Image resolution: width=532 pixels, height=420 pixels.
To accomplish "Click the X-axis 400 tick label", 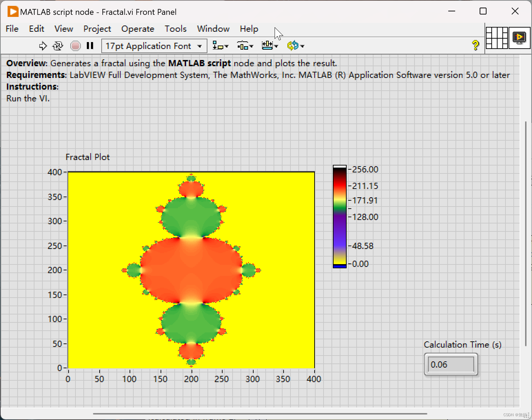I will pos(314,379).
